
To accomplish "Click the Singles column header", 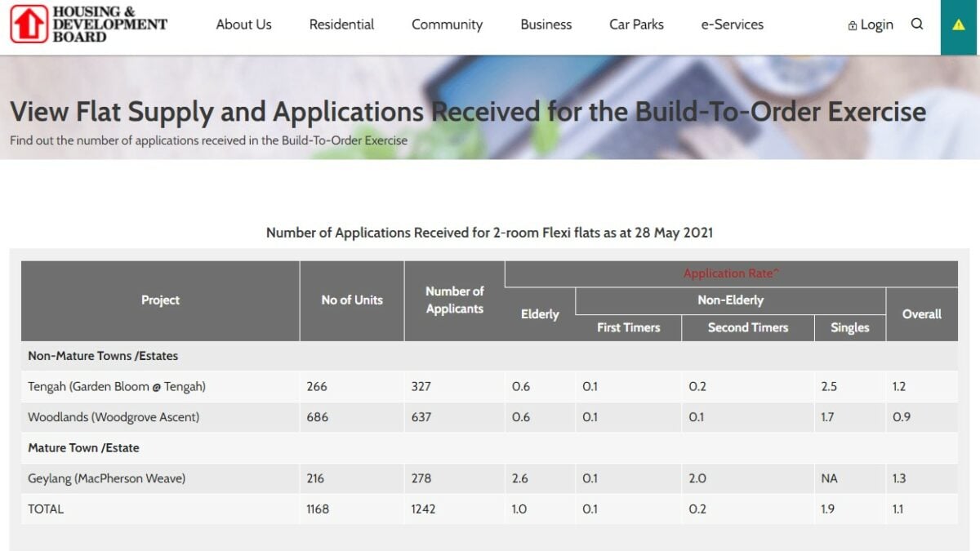I will tap(849, 327).
